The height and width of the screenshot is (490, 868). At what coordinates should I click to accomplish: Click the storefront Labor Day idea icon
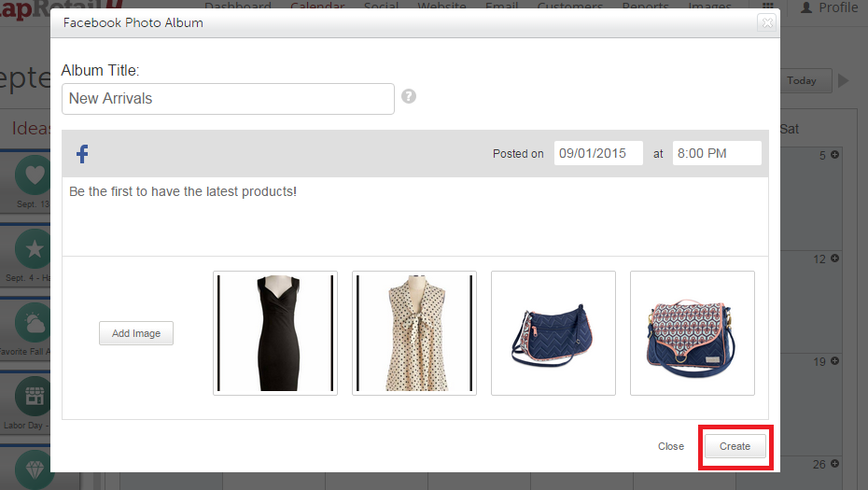click(34, 397)
